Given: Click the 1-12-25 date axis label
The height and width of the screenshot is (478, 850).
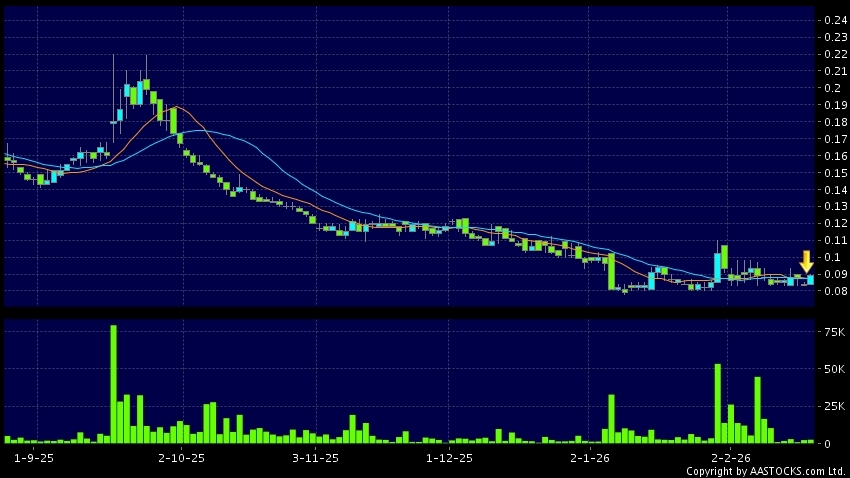Looking at the screenshot, I should pos(449,457).
